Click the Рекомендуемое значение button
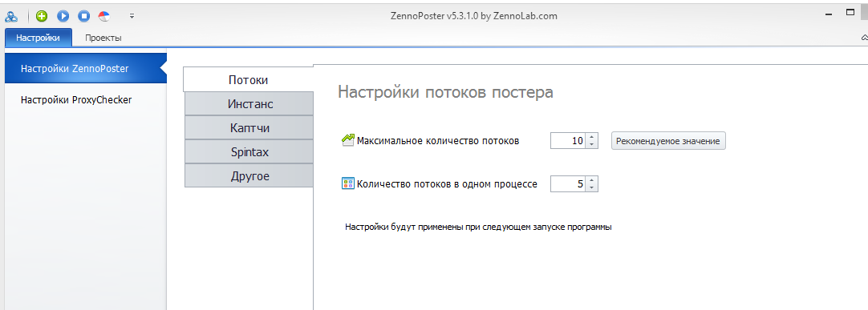The image size is (868, 310). [668, 141]
